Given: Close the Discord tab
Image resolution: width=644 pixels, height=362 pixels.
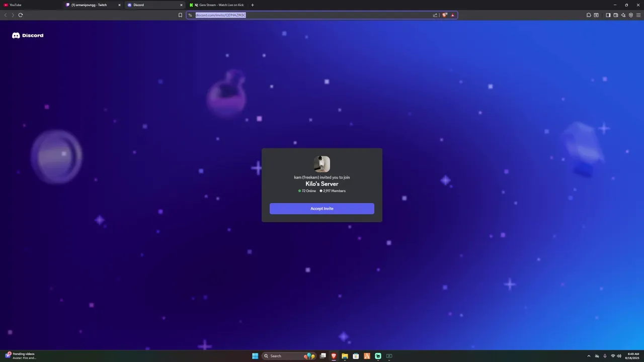Looking at the screenshot, I should pyautogui.click(x=181, y=5).
